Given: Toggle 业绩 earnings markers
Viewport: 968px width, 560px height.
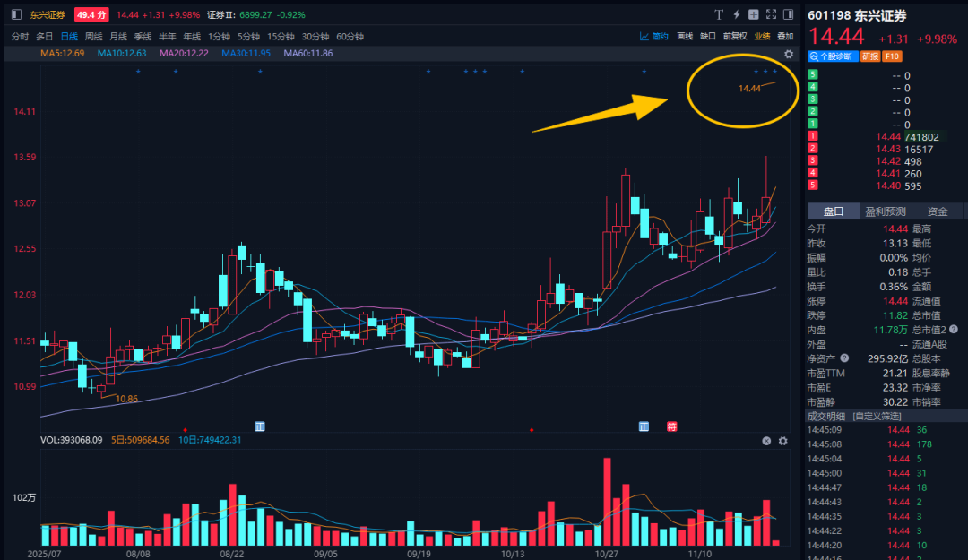Looking at the screenshot, I should pyautogui.click(x=763, y=37).
